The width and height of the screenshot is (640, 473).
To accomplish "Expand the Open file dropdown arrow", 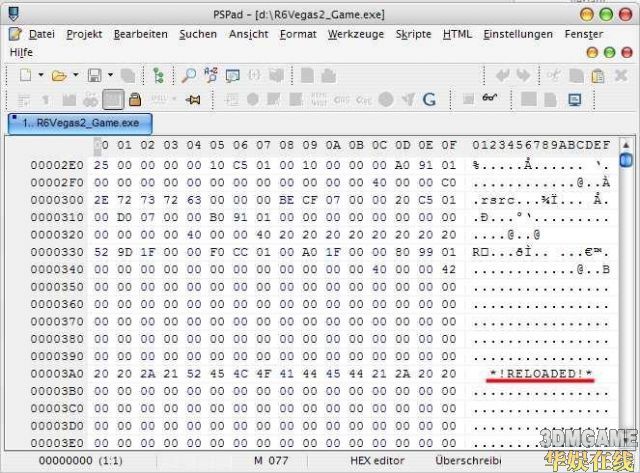I will (x=75, y=75).
